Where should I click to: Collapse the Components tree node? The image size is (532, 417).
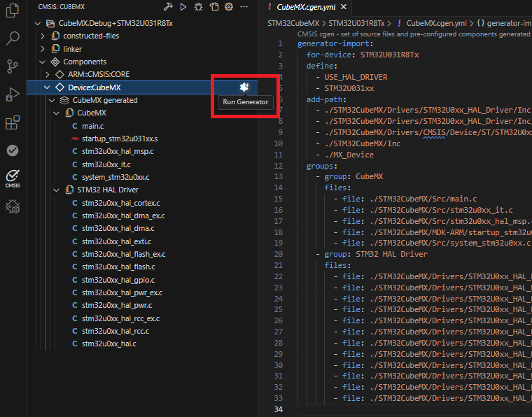pos(43,62)
